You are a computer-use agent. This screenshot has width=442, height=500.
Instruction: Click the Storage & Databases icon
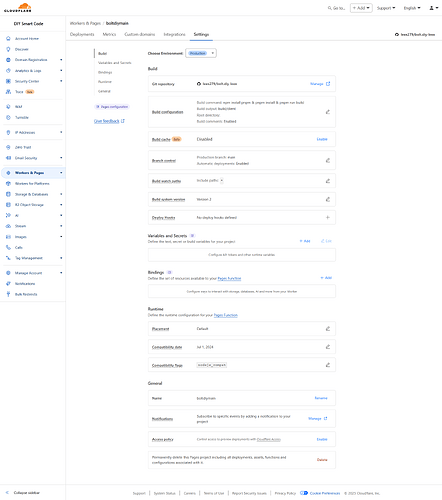[8, 194]
